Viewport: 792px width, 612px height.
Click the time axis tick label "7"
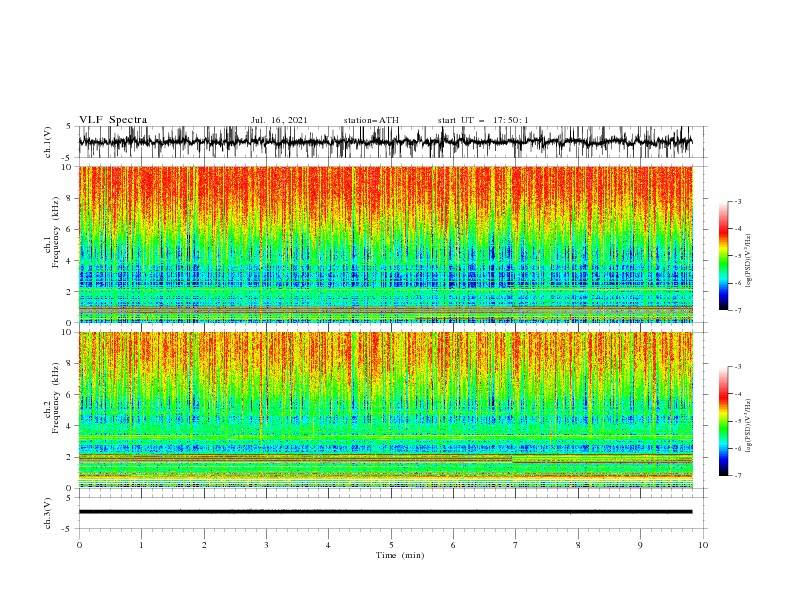click(515, 545)
